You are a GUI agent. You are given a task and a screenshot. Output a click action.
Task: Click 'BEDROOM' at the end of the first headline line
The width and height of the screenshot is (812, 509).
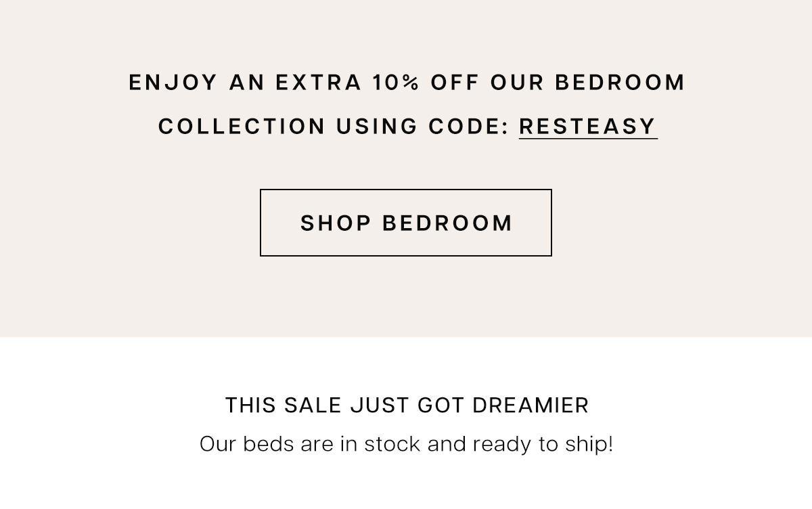[x=621, y=83]
